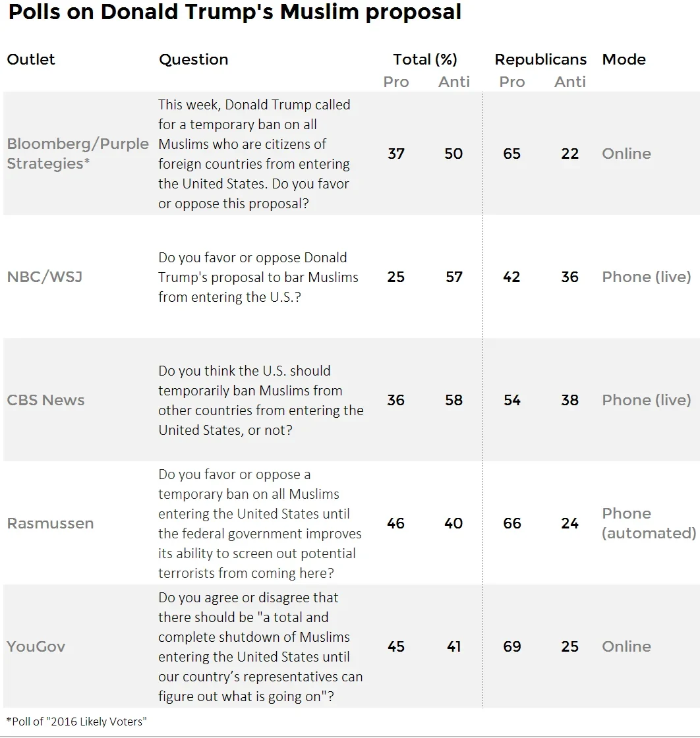Screen dimensions: 700x738
Task: Click the Outlet column header
Action: (30, 59)
